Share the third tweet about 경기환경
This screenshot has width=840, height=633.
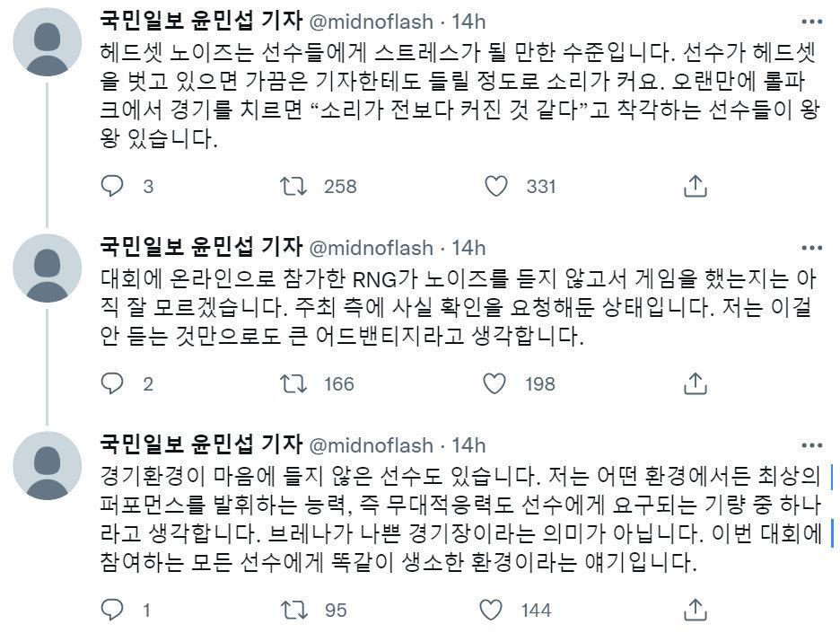tap(694, 610)
